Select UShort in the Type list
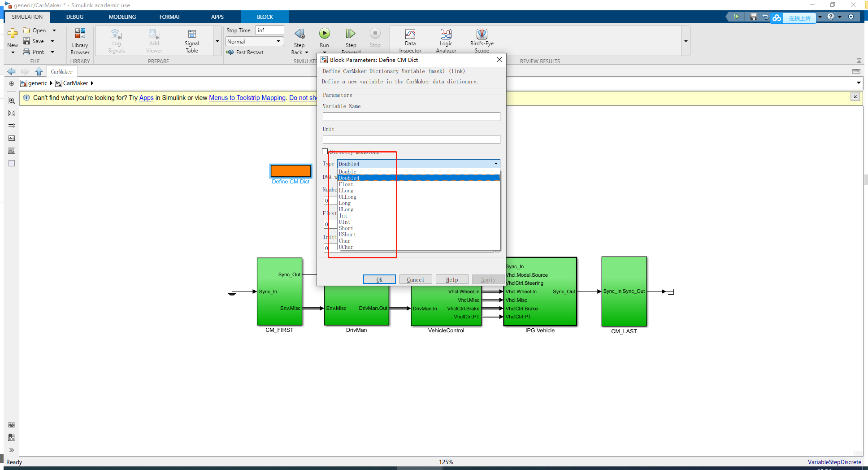This screenshot has height=470, width=868. pos(418,235)
